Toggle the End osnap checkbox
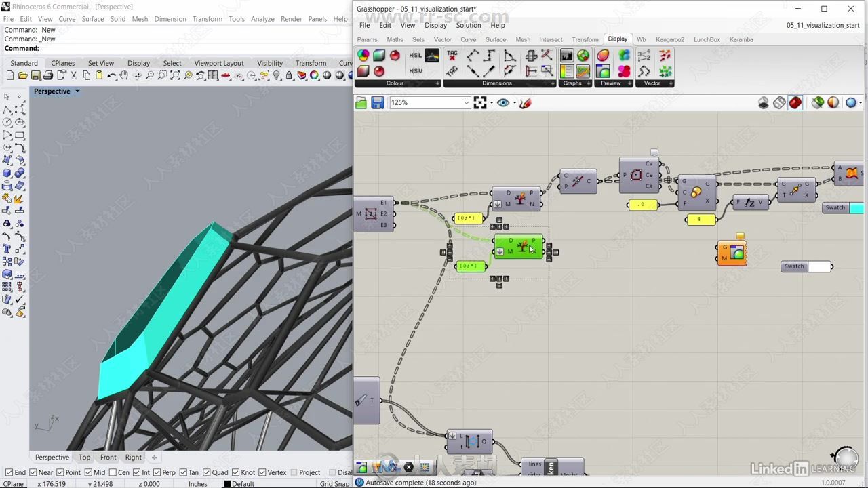The width and height of the screenshot is (868, 488). point(9,472)
